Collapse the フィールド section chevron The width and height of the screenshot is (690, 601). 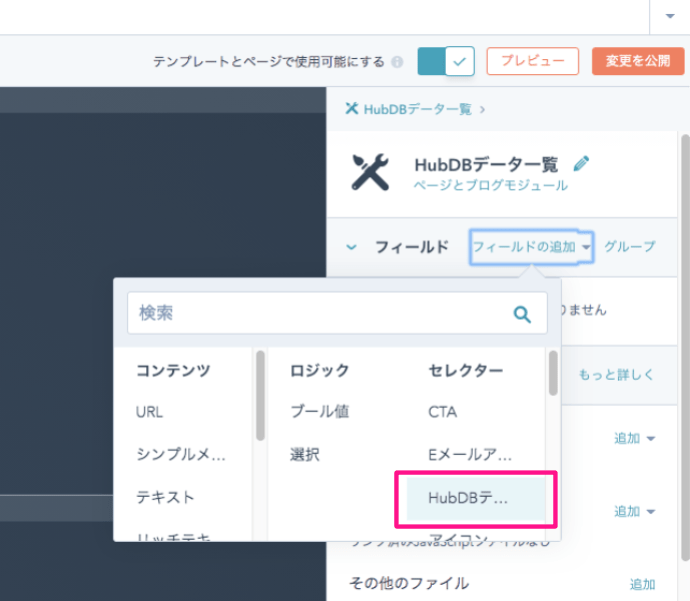(x=351, y=247)
